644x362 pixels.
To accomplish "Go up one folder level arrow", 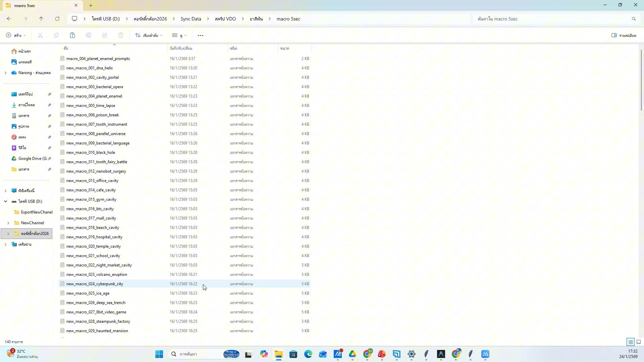I will (x=41, y=19).
